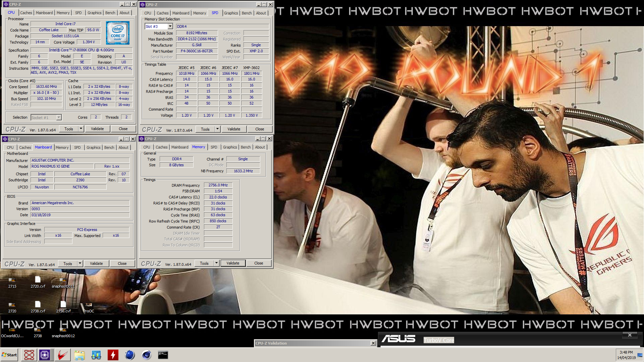The height and width of the screenshot is (362, 644).
Task: Close the CPU-Z Validation small window
Action: click(x=373, y=343)
